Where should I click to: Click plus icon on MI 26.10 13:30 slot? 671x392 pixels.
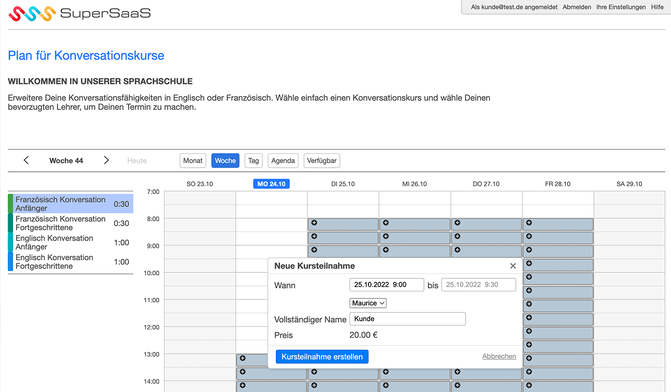(x=386, y=372)
